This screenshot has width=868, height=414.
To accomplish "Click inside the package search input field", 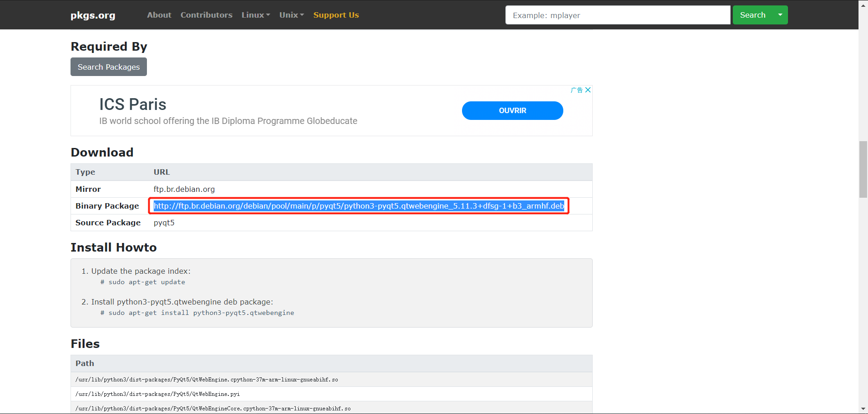I will (x=618, y=15).
